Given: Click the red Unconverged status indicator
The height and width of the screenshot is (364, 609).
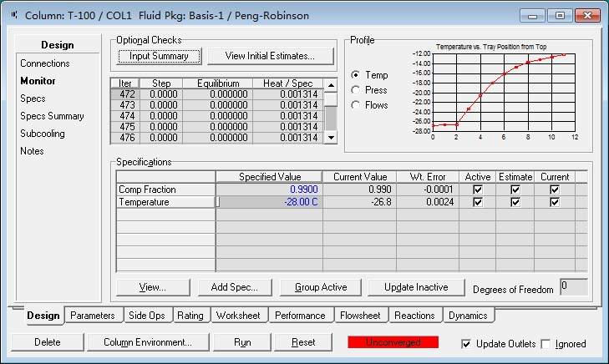Looking at the screenshot, I should tap(395, 342).
